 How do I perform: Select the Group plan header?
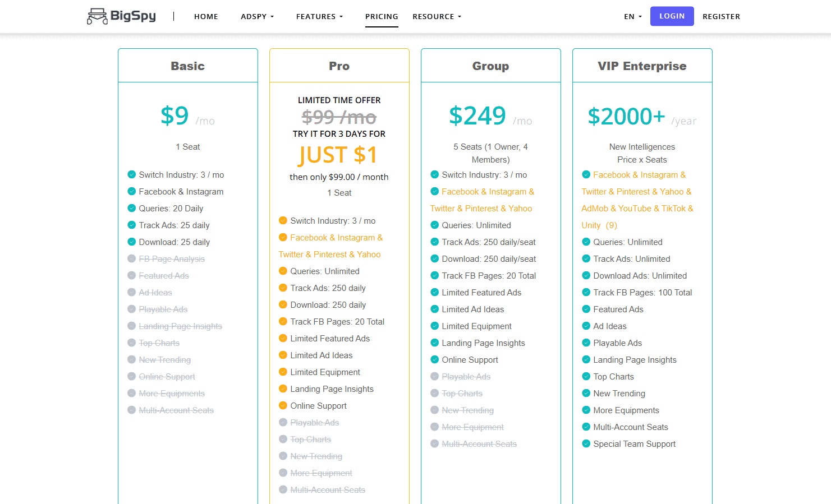491,66
